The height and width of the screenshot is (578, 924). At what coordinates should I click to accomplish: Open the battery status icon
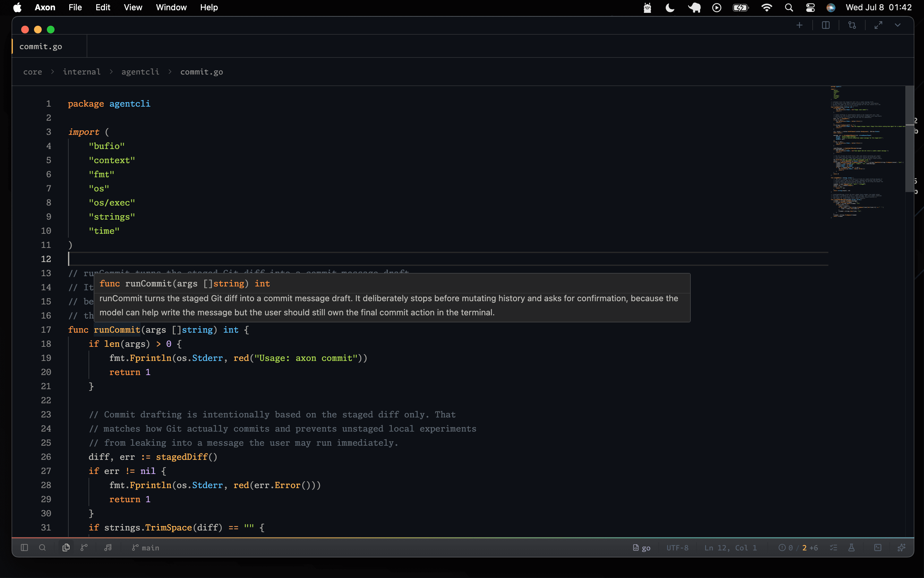click(x=741, y=8)
